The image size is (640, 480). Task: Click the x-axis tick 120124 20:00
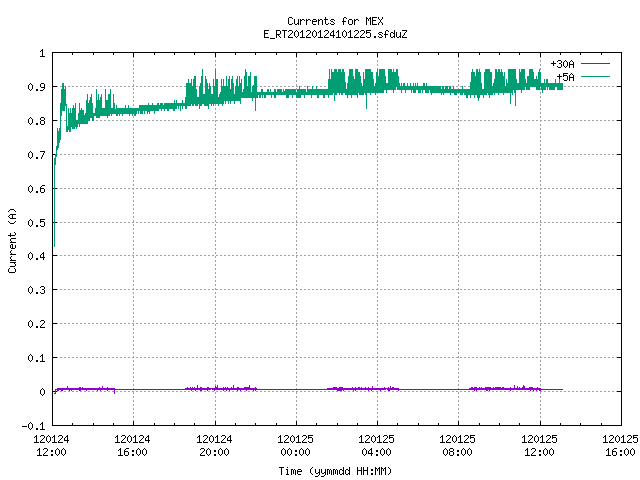coord(214,445)
